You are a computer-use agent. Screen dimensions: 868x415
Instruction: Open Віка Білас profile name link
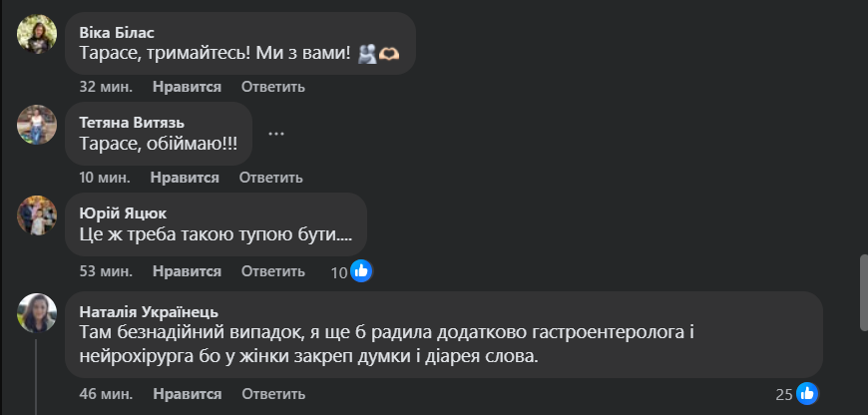pos(117,31)
